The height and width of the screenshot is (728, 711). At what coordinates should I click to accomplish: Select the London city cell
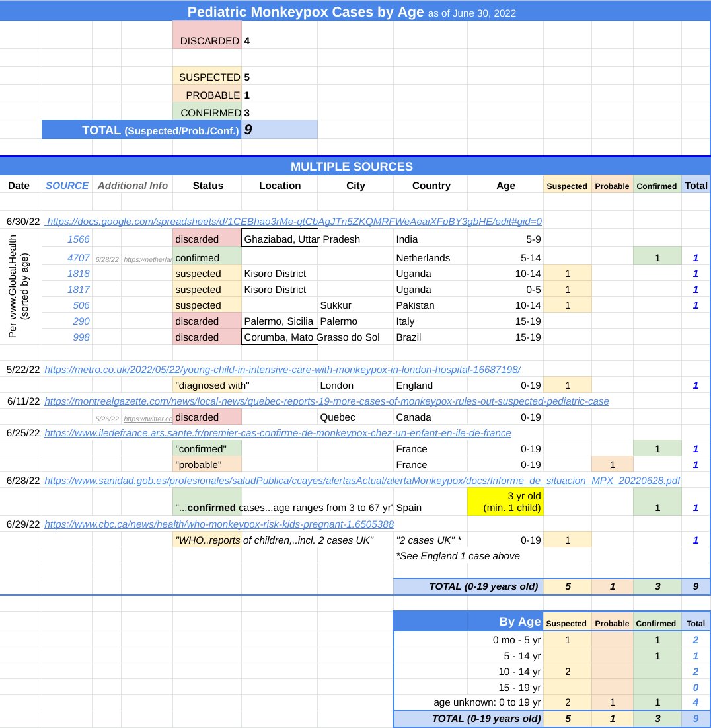(355, 385)
